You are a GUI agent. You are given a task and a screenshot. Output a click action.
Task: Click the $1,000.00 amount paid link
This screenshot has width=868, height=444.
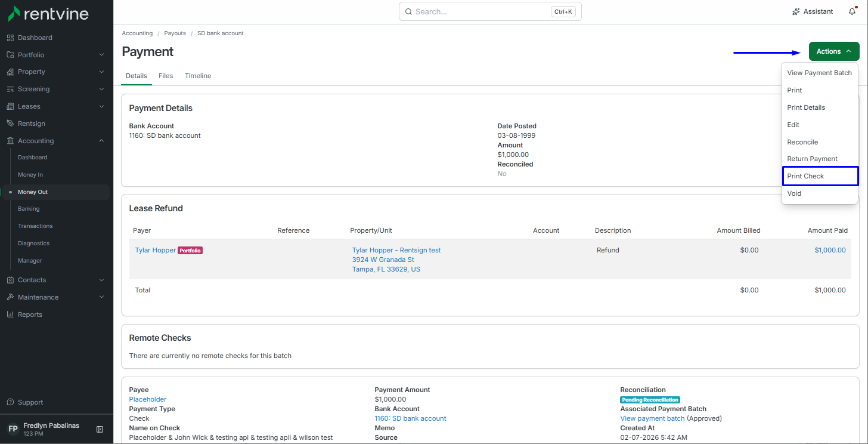pyautogui.click(x=830, y=250)
